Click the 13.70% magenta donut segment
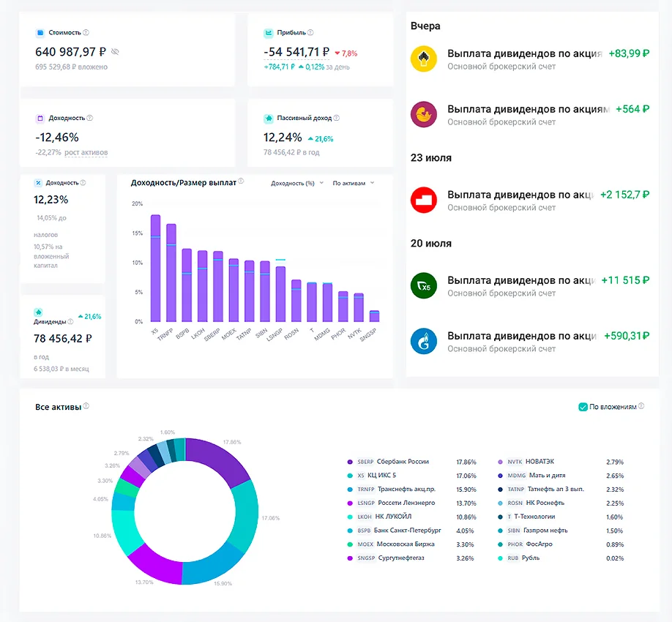 (157, 566)
